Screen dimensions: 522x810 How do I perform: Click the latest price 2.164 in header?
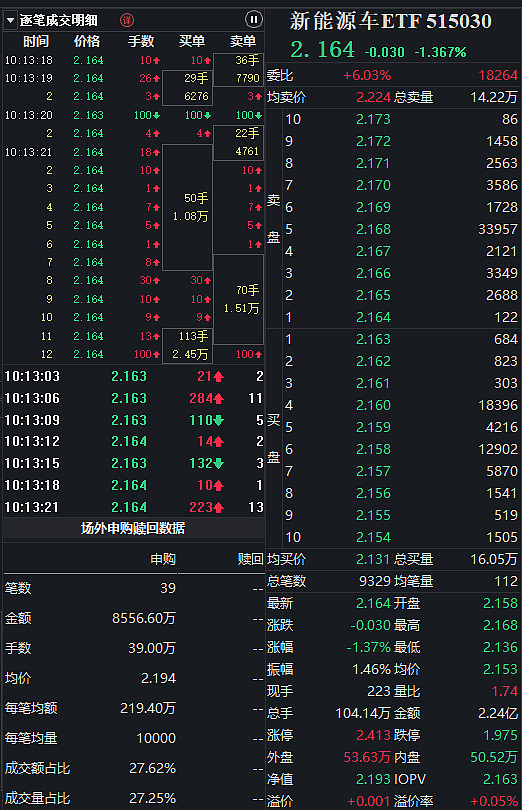tap(323, 50)
